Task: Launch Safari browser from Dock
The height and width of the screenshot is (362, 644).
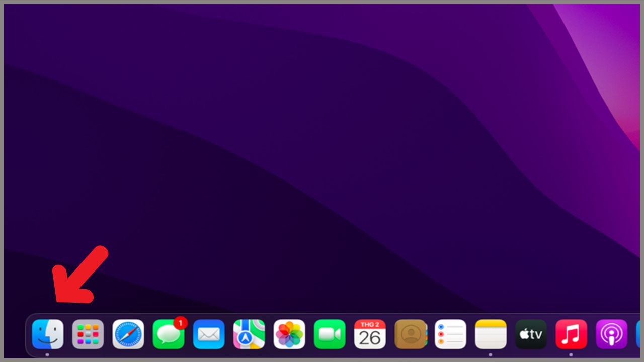Action: click(128, 334)
